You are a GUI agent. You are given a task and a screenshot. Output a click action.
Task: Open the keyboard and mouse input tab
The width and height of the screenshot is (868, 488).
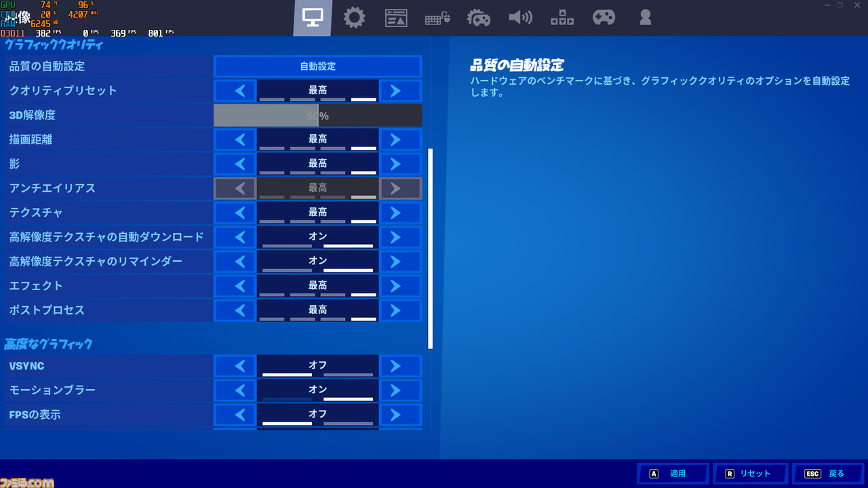point(438,18)
